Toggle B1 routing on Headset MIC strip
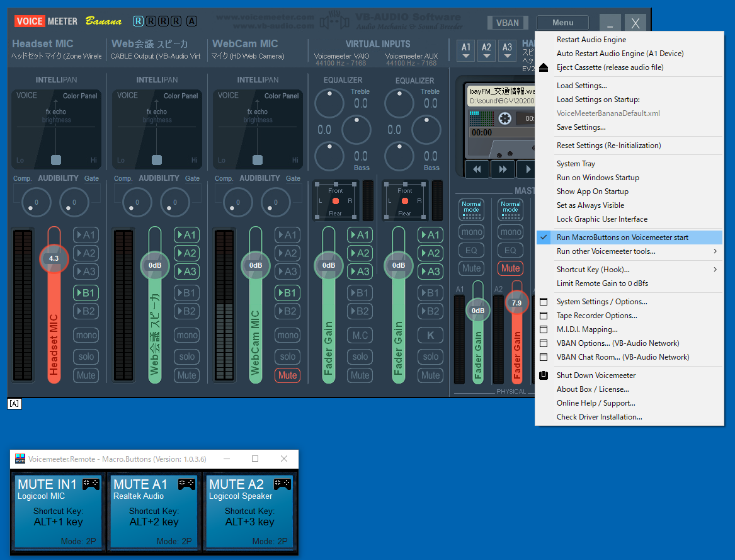Viewport: 735px width, 560px height. [x=86, y=293]
